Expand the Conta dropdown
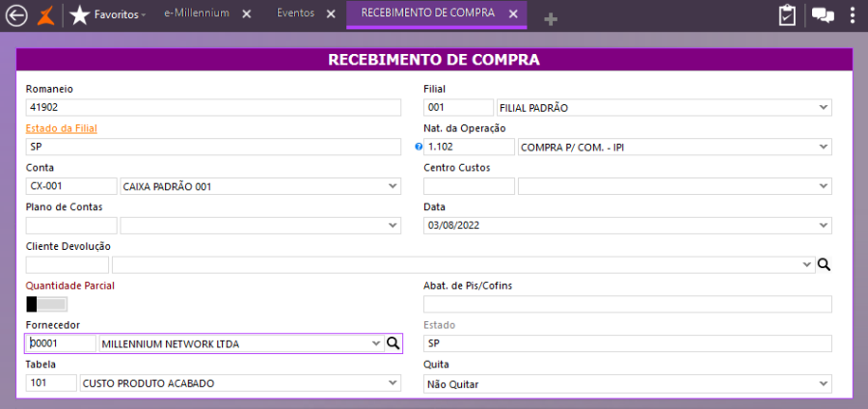 tap(393, 186)
